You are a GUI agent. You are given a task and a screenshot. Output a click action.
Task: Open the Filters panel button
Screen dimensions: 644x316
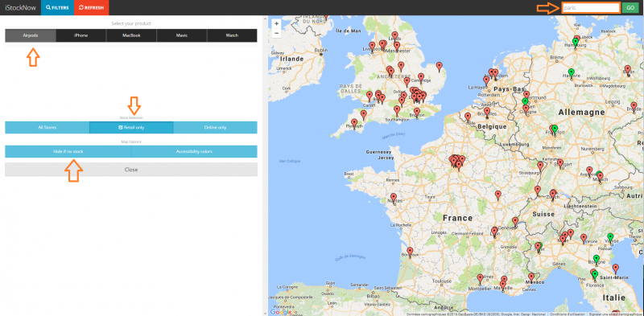tap(57, 7)
